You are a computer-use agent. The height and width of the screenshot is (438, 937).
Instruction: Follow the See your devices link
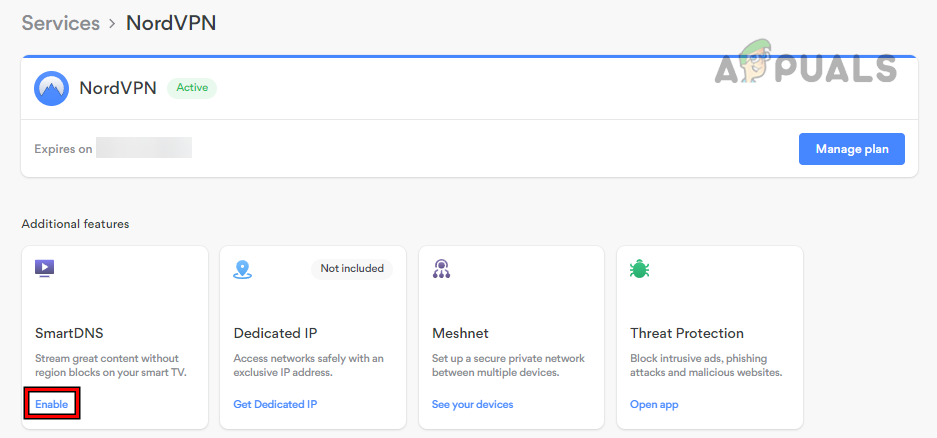click(x=472, y=404)
